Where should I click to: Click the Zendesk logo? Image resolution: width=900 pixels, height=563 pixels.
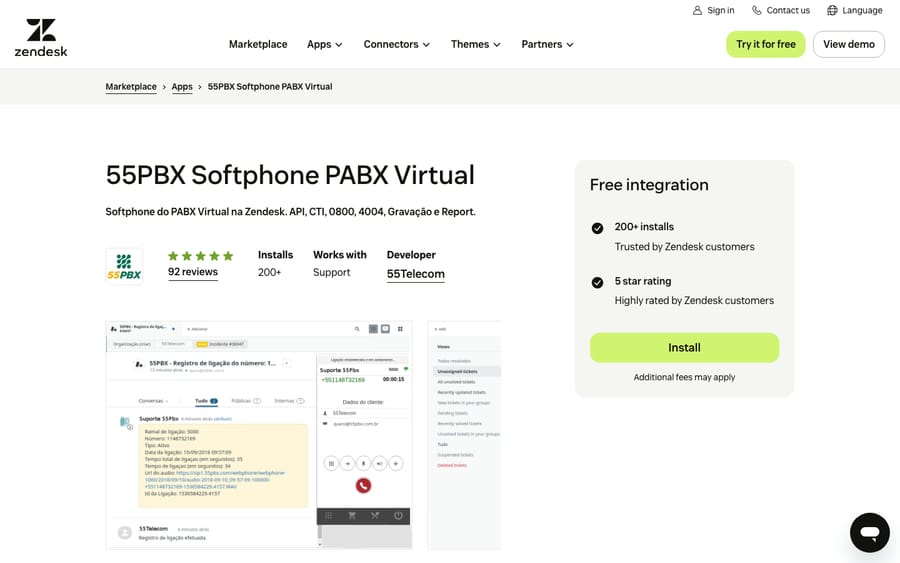[x=41, y=37]
